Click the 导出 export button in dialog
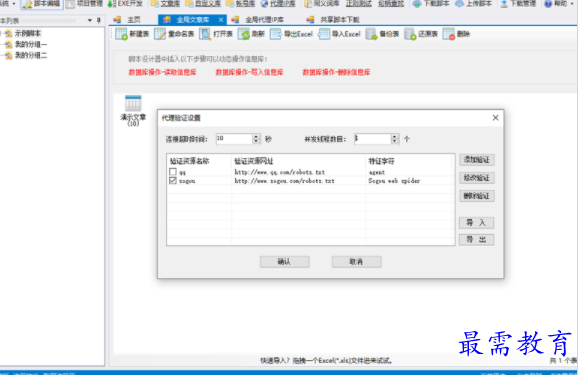 coord(476,240)
